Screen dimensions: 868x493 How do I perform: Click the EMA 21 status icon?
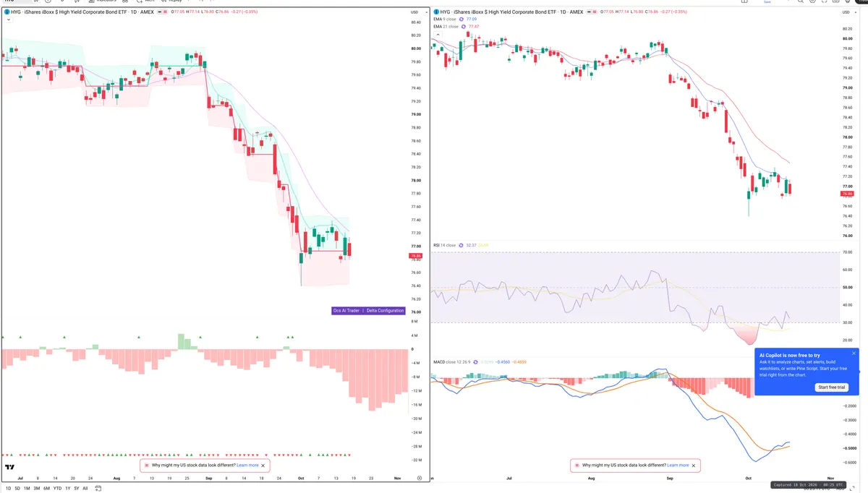[x=464, y=27]
